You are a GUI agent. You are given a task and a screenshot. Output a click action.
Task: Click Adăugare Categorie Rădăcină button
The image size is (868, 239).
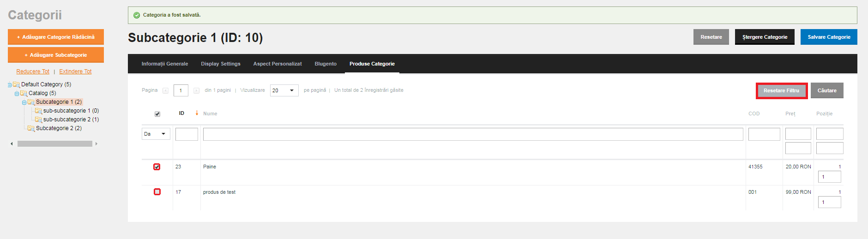tap(56, 37)
